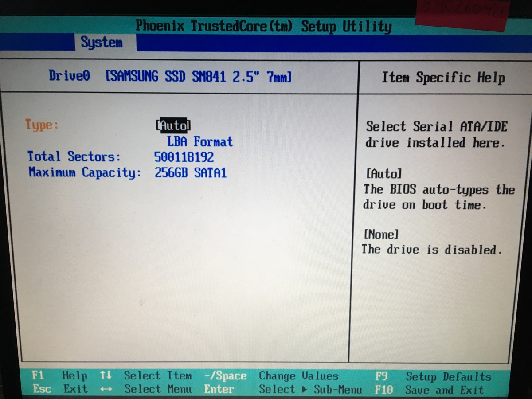The width and height of the screenshot is (532, 399).
Task: Click the LBA Format text
Action: pyautogui.click(x=199, y=142)
